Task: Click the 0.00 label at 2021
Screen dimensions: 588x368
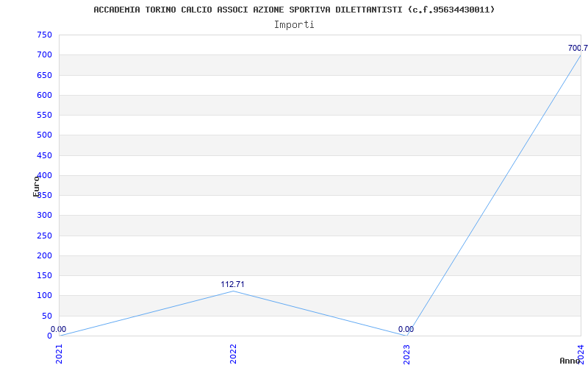Action: (59, 329)
